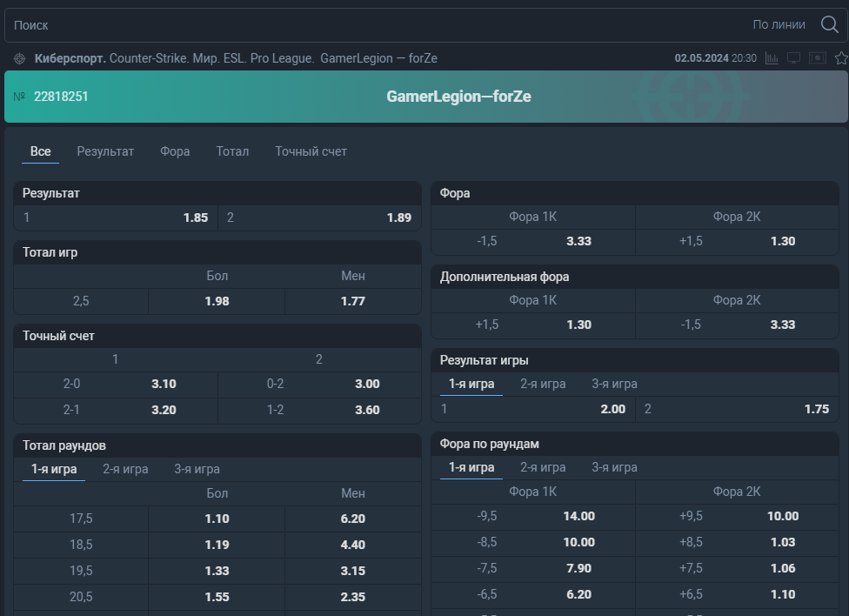Select exact score 1-2 at 3.60

click(x=319, y=410)
